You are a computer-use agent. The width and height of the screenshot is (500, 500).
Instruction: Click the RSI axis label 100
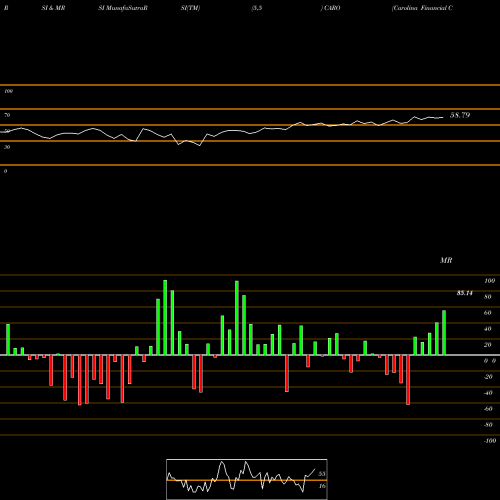8,91
